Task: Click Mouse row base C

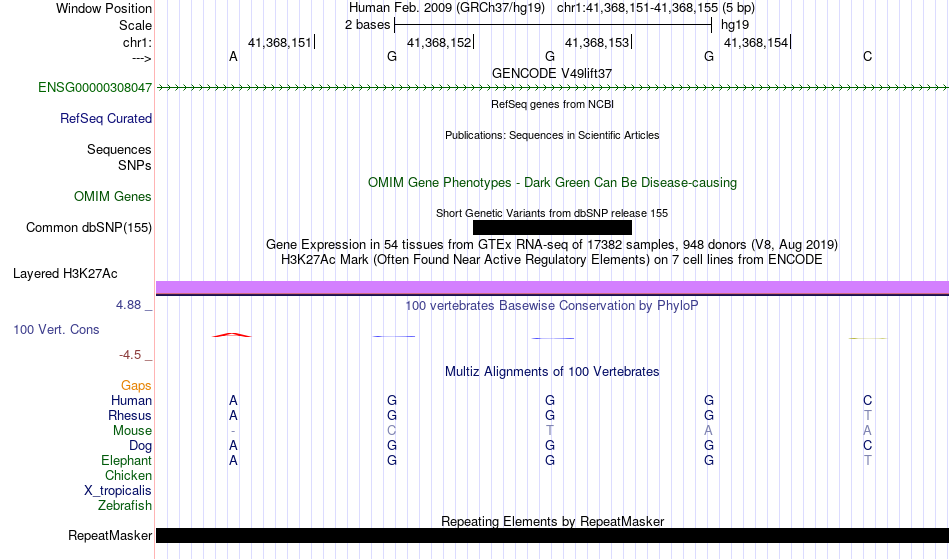Action: (x=391, y=431)
